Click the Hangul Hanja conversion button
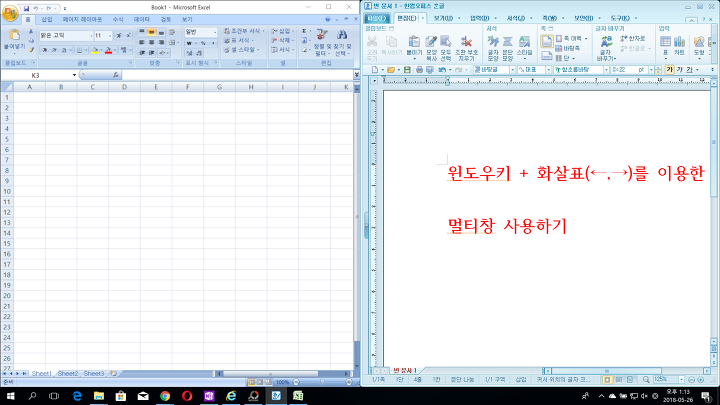The image size is (720, 405). 633,39
